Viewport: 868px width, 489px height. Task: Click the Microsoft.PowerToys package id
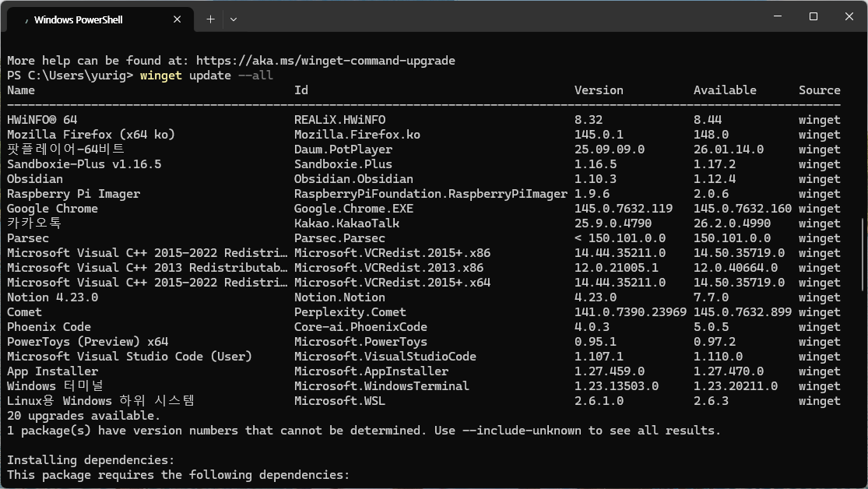(360, 342)
